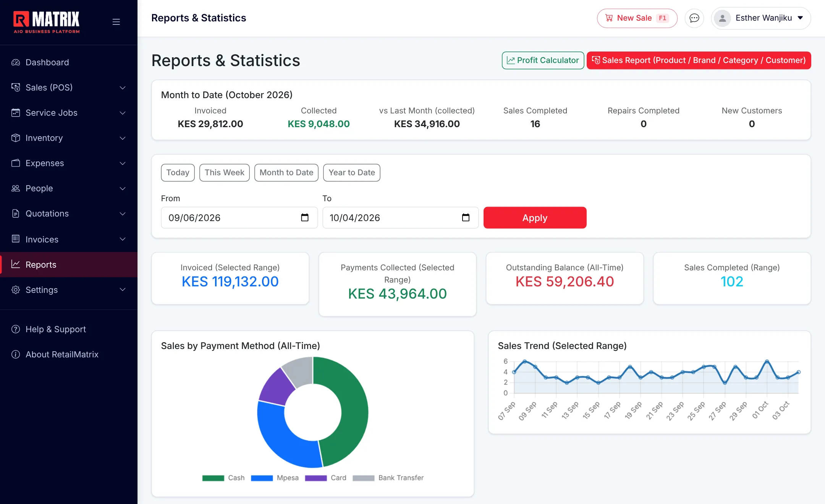Screen dimensions: 825x504
Task: Click the user avatar icon
Action: click(x=722, y=18)
